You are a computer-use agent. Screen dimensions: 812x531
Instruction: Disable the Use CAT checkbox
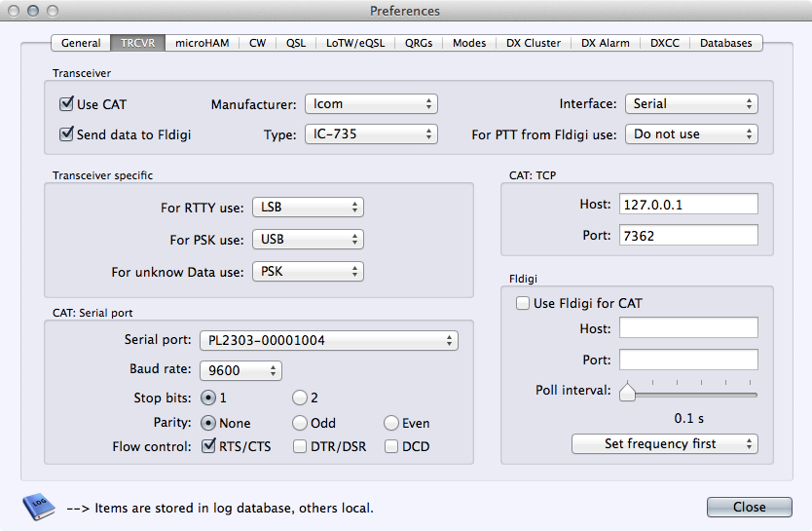pos(67,103)
